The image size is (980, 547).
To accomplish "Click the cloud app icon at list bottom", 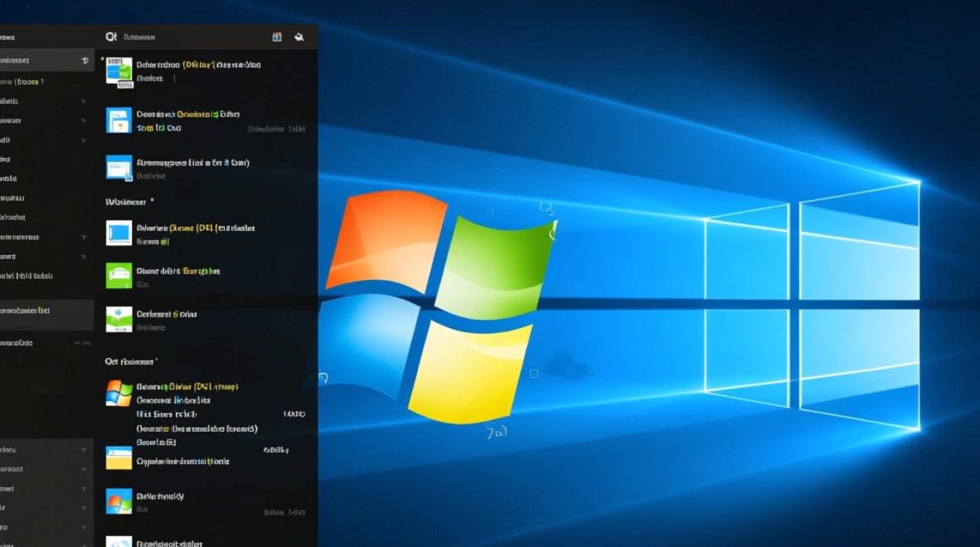I will coord(117,541).
